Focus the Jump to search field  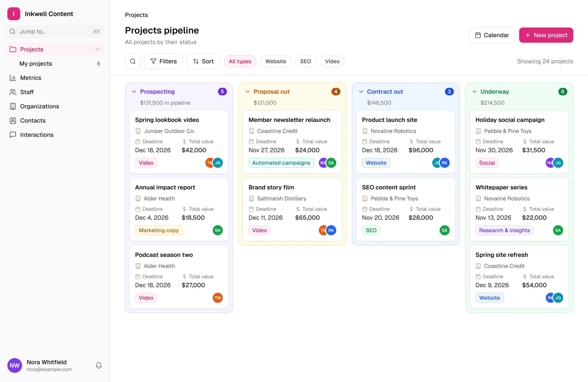point(55,32)
